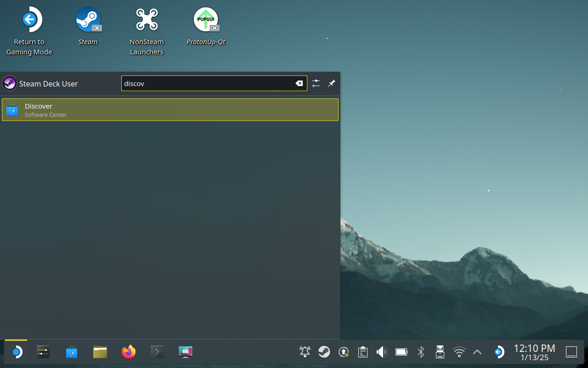Toggle the application launcher button in taskbar
Screen dimensions: 588x368
17,352
